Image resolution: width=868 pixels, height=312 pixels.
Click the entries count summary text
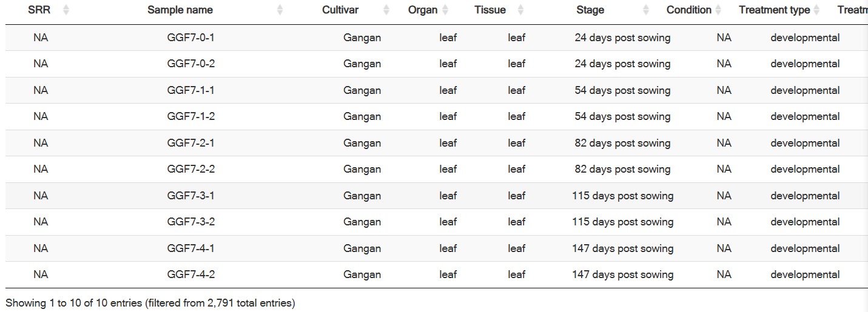[150, 302]
